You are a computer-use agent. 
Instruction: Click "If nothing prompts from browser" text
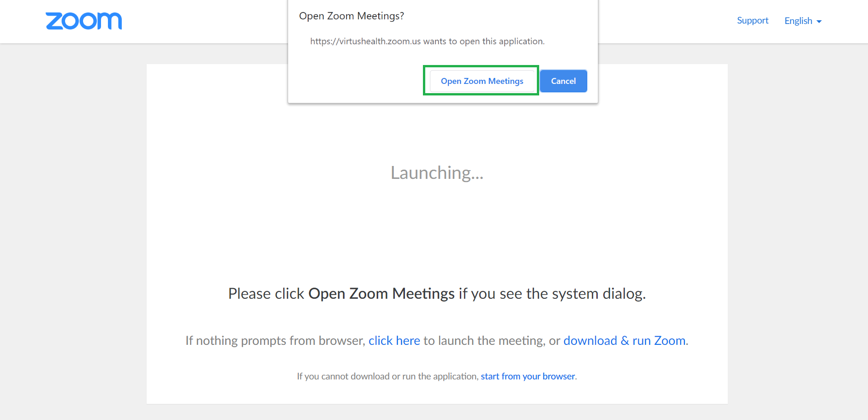click(275, 341)
